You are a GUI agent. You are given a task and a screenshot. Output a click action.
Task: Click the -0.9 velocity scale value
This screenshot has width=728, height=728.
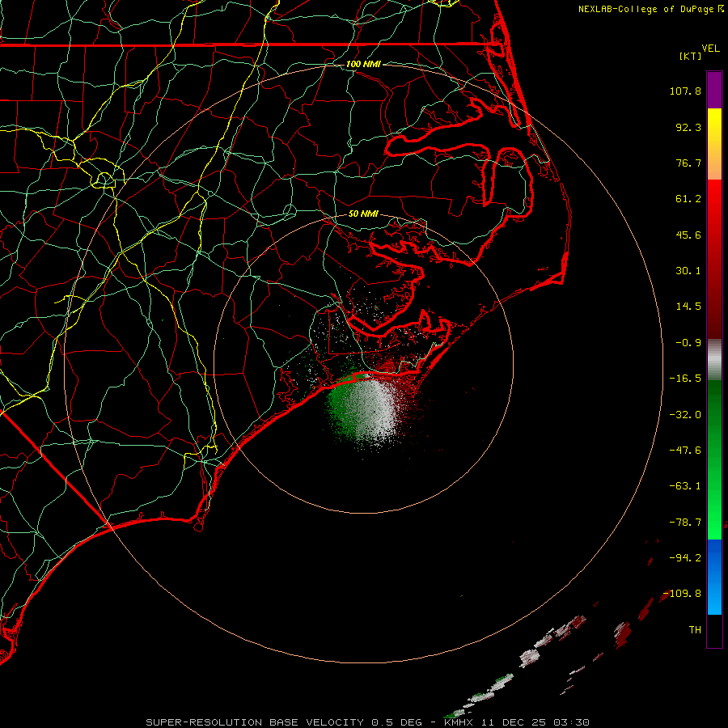point(688,343)
